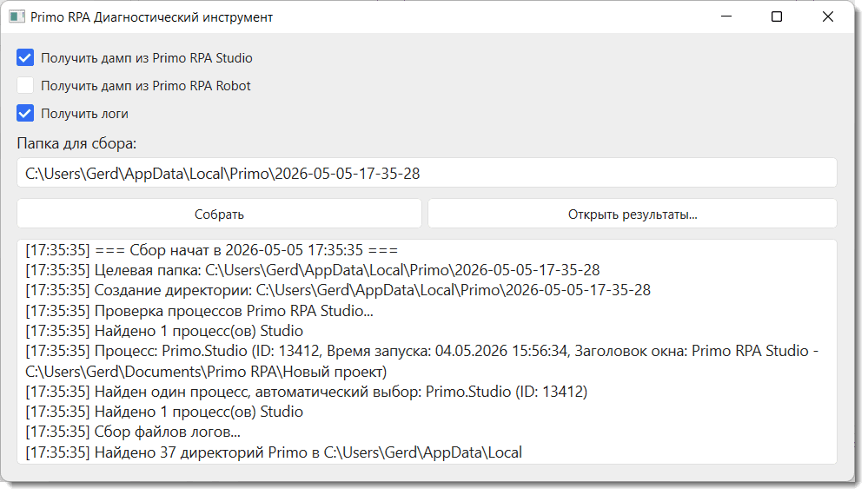Click log line starting 'Создание директории:'
This screenshot has height=495, width=868.
[x=338, y=290]
